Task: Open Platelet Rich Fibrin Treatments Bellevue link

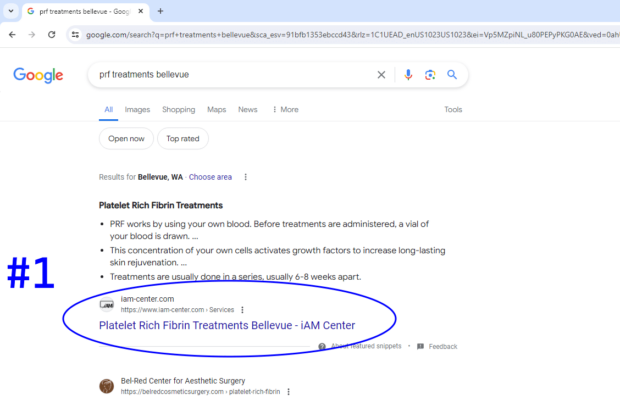Action: coord(226,325)
